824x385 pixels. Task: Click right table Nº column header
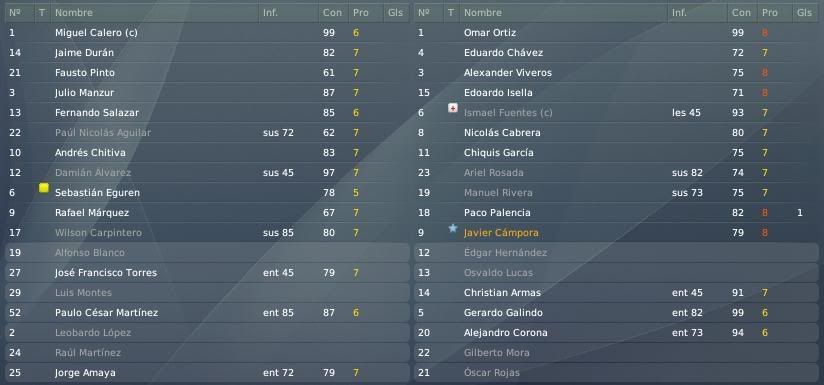[x=423, y=13]
